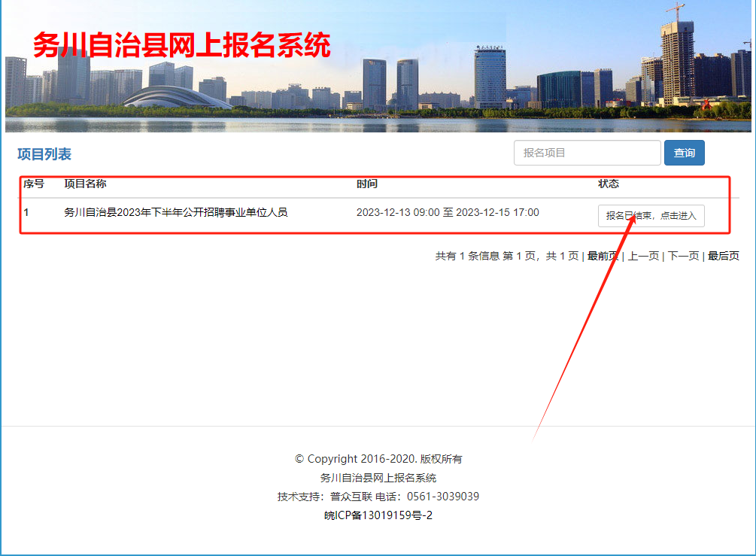Click the registration time range 2023-12-13 至 2023-12-15
756x556 pixels.
pyautogui.click(x=448, y=212)
